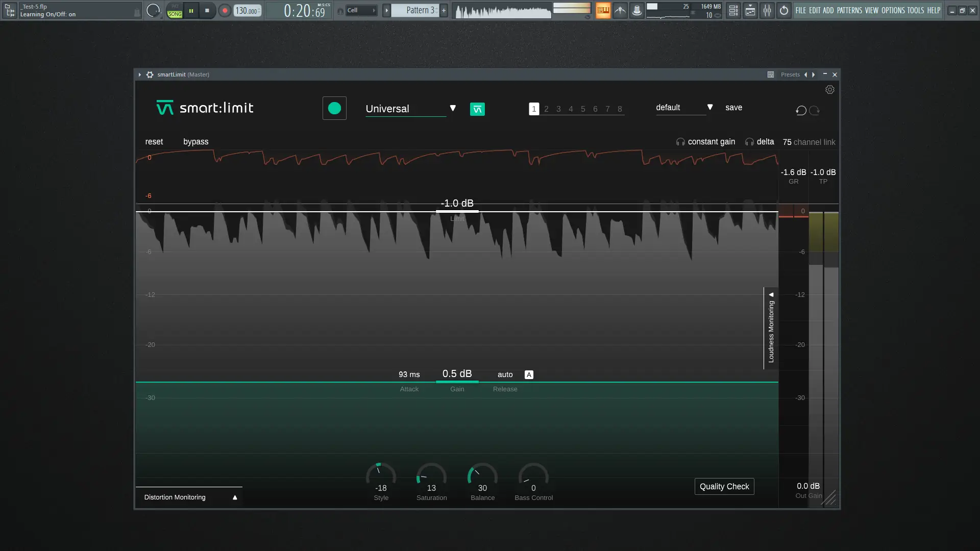Select state slot 3
This screenshot has height=551, width=980.
pos(558,109)
